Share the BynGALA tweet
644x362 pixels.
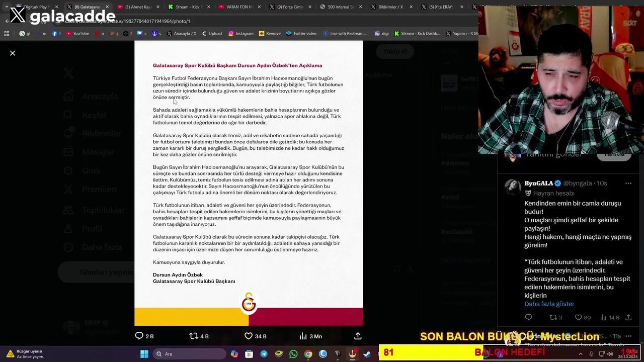point(628,317)
